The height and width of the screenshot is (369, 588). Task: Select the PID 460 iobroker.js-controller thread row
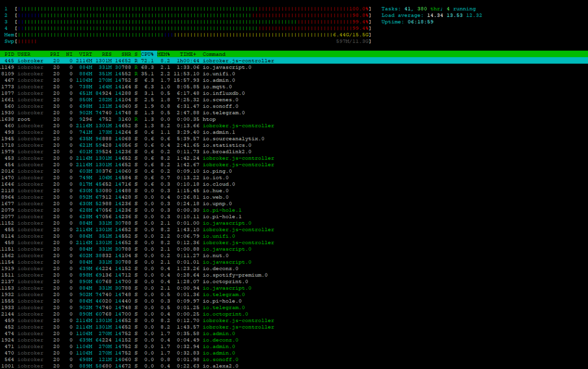[x=294, y=126]
